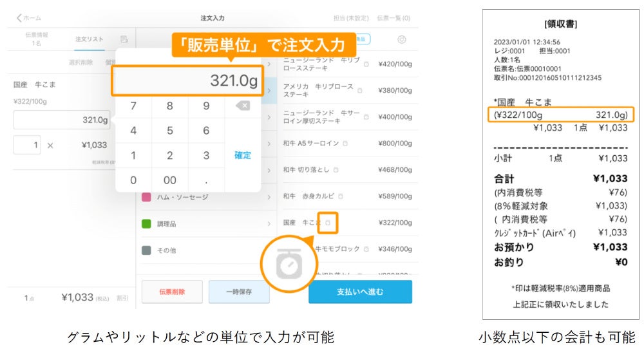The image size is (644, 347).
Task: Select price ¥400/100g in product list
Action: [x=395, y=117]
